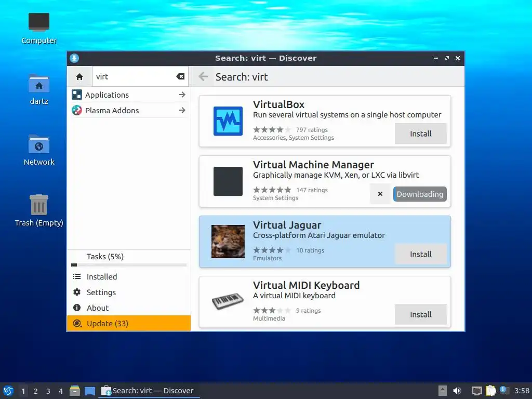Click the taskbar clock showing 3:58
The width and height of the screenshot is (532, 399).
point(522,391)
